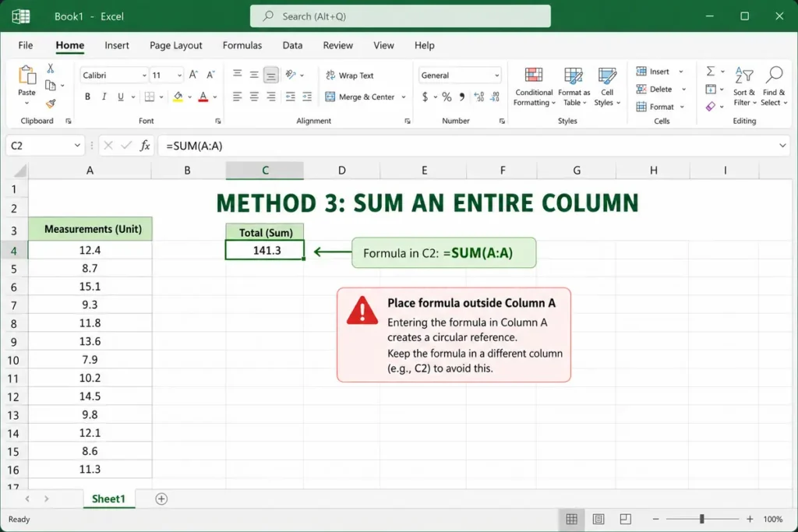The width and height of the screenshot is (798, 532).
Task: Click the Insert Function fx icon
Action: click(145, 146)
